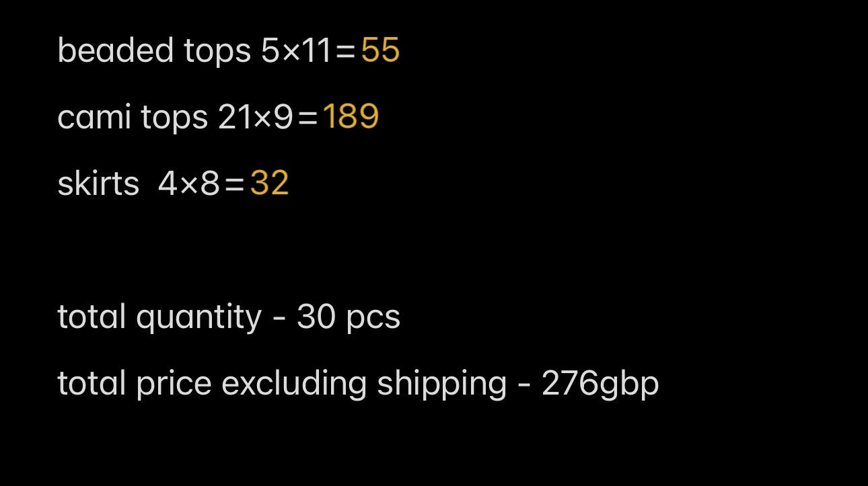
Task: Click the empty line below skirts
Action: coord(434,250)
